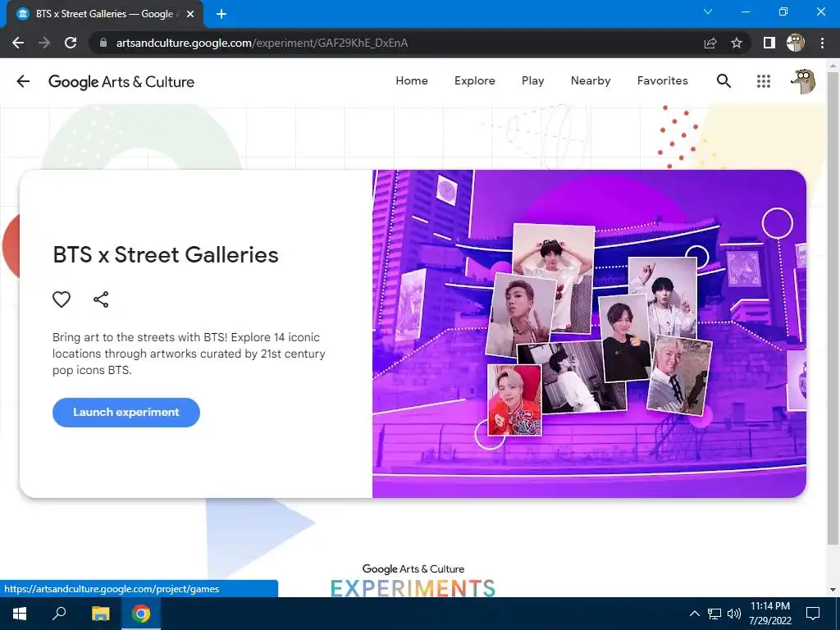Click the Launch experiment button
This screenshot has width=840, height=630.
tap(126, 413)
